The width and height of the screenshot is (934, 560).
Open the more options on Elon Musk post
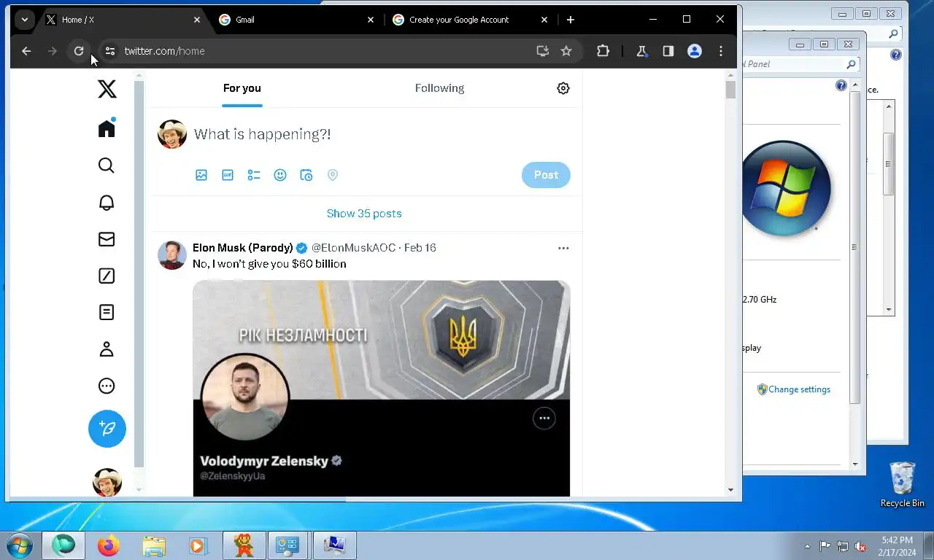point(563,248)
